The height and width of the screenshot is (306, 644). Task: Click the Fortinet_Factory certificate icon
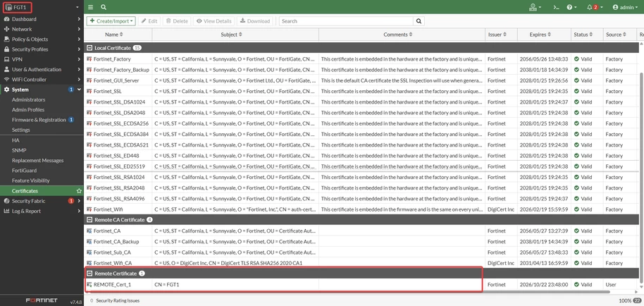coord(89,59)
